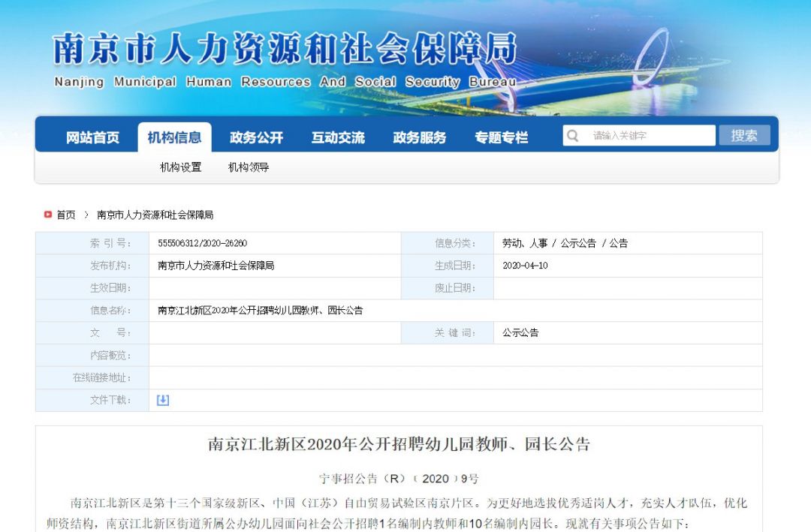
Task: Click the 南京市人力资源和社会保障局 breadcrumb link
Action: pos(155,215)
